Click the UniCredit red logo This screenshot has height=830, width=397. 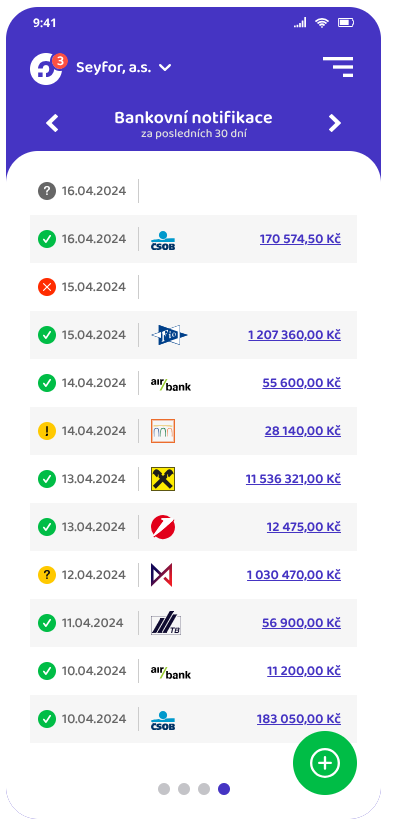[x=163, y=527]
